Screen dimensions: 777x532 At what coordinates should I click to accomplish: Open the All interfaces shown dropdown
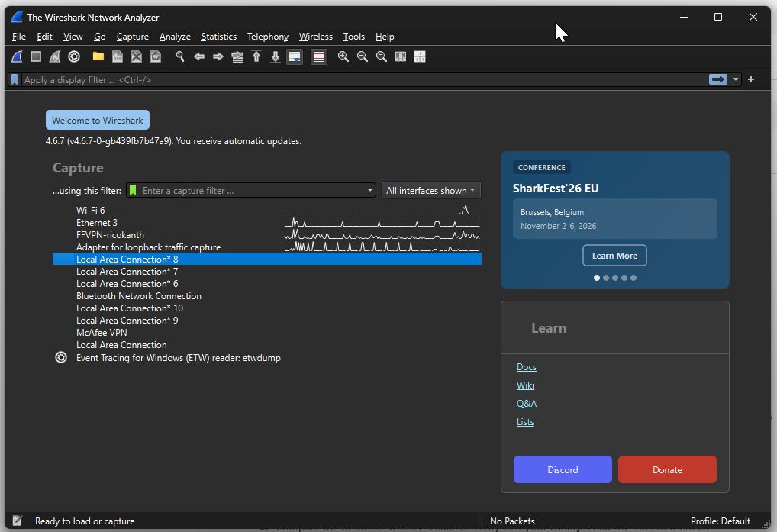click(430, 190)
